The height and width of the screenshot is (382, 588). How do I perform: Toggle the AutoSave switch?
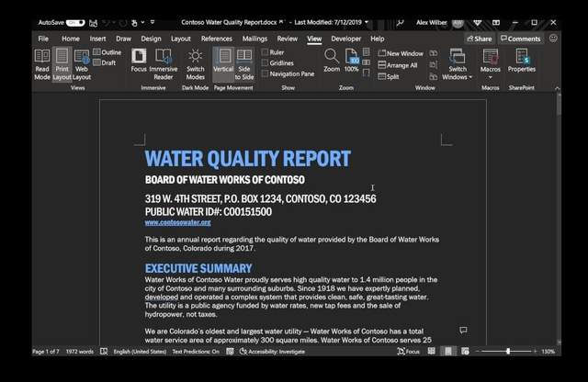point(75,22)
